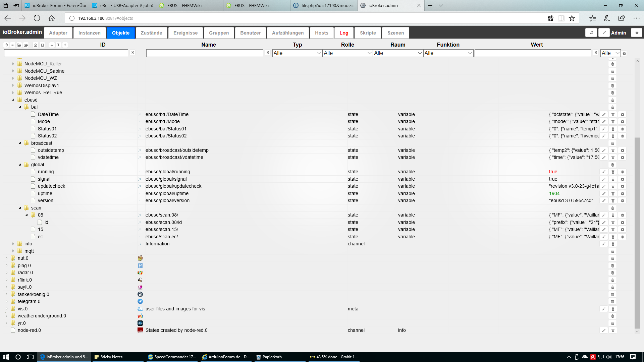The width and height of the screenshot is (644, 362).
Task: Clear the ID filter field
Action: coord(132,53)
